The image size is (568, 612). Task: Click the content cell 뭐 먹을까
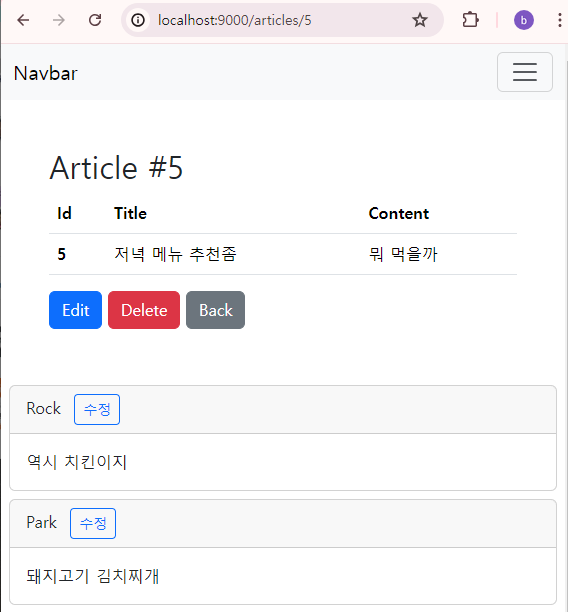(403, 254)
